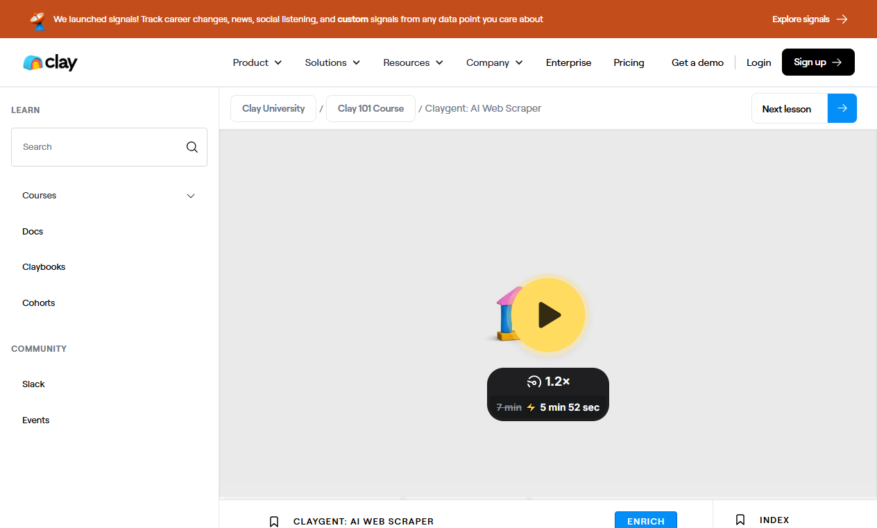The width and height of the screenshot is (877, 528).
Task: Open the Enterprise page
Action: (568, 63)
